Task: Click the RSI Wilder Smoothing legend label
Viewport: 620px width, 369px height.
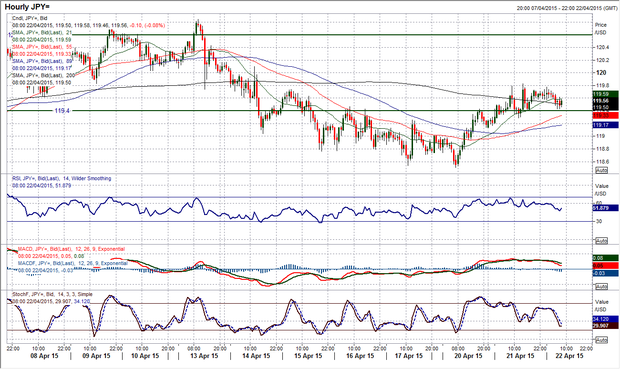Action: 62,178
